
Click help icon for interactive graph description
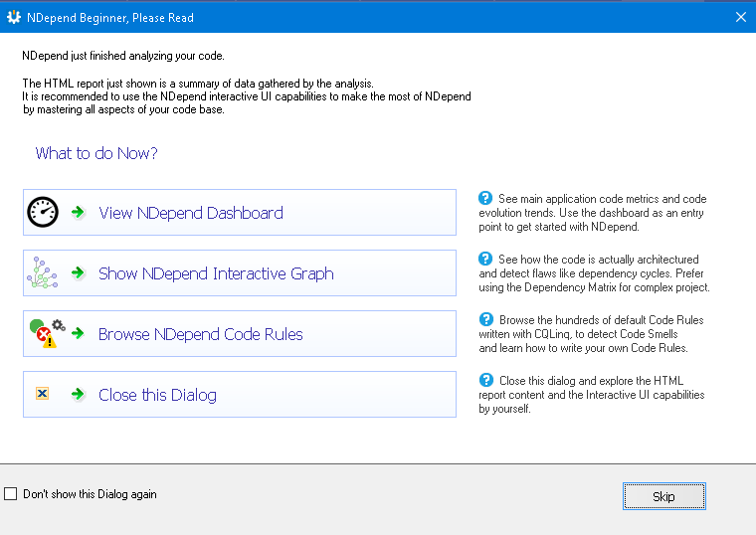click(x=485, y=259)
